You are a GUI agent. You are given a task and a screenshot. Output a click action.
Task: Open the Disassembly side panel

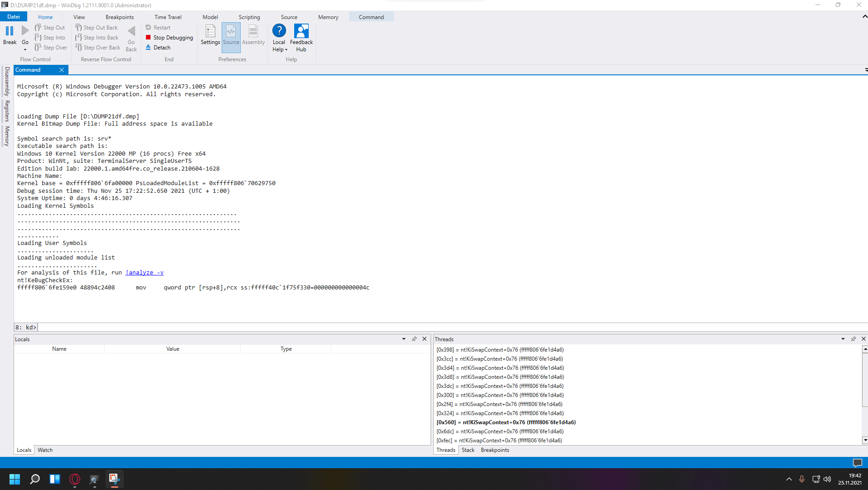(x=7, y=81)
